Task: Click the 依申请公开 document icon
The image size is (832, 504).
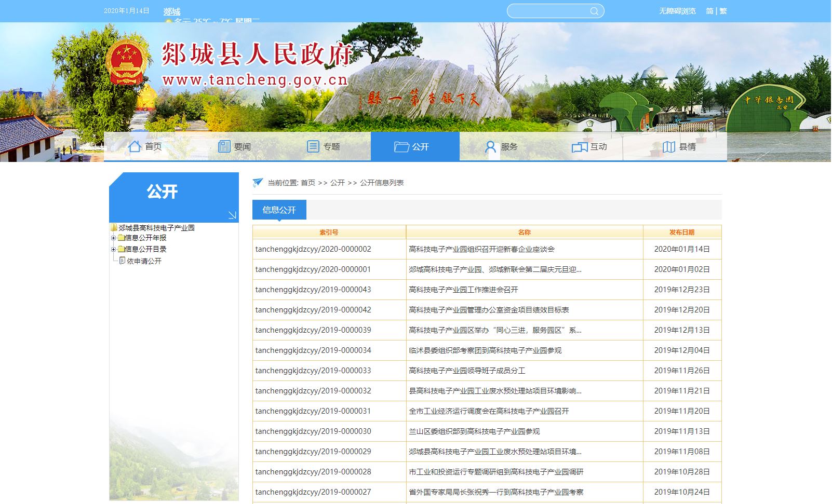Action: [123, 261]
